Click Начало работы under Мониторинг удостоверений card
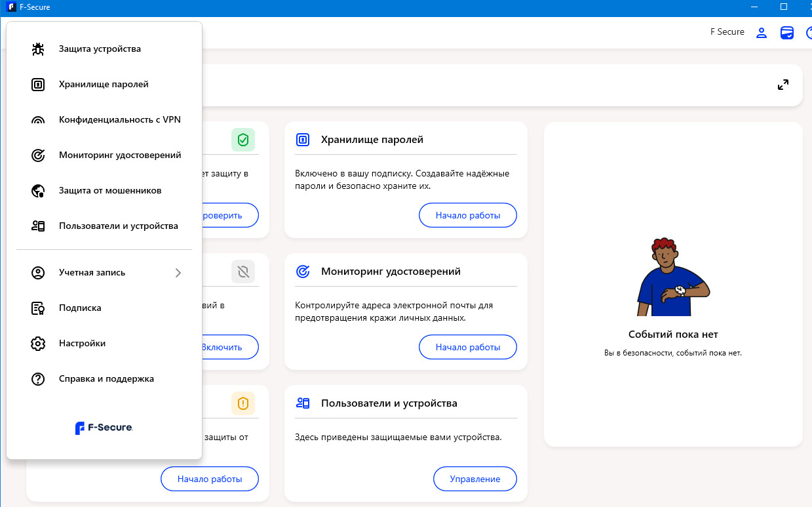Viewport: 812px width, 507px height. pyautogui.click(x=468, y=347)
